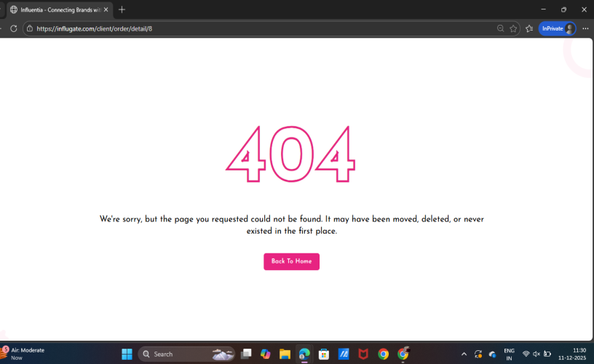The image size is (594, 364).
Task: Open McAfee from the taskbar
Action: pos(363,354)
